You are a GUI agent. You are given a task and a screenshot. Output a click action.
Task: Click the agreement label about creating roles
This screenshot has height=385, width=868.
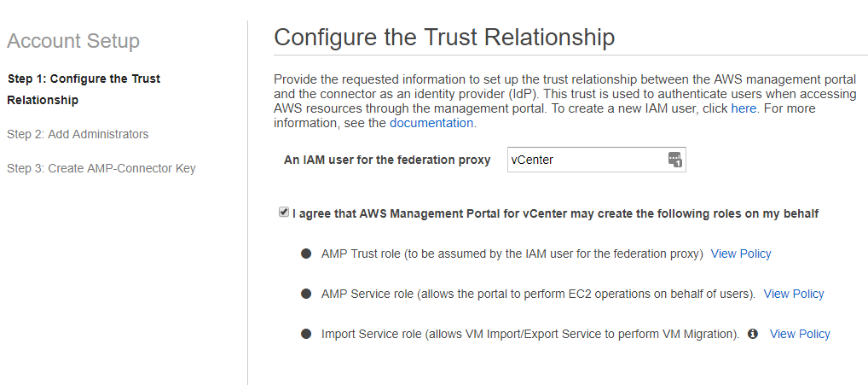(555, 213)
